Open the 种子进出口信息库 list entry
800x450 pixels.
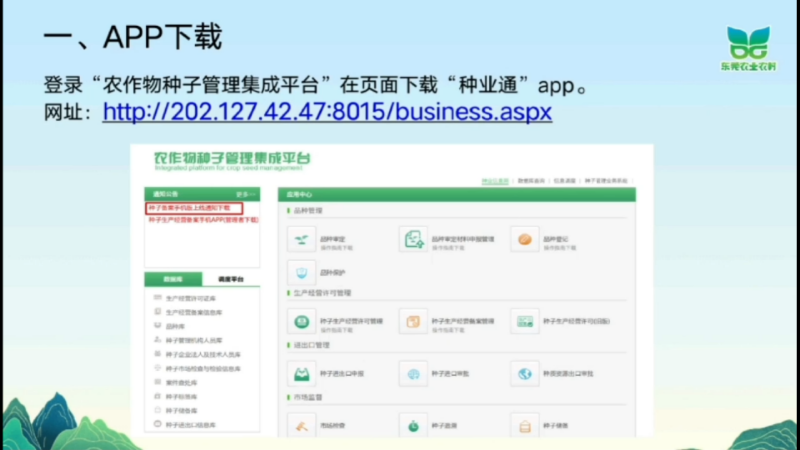190,424
